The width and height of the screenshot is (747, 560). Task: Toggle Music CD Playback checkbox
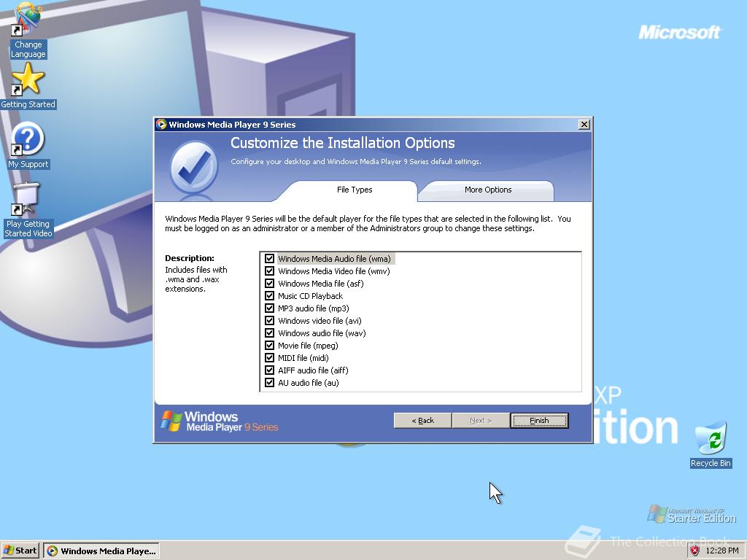(x=270, y=296)
